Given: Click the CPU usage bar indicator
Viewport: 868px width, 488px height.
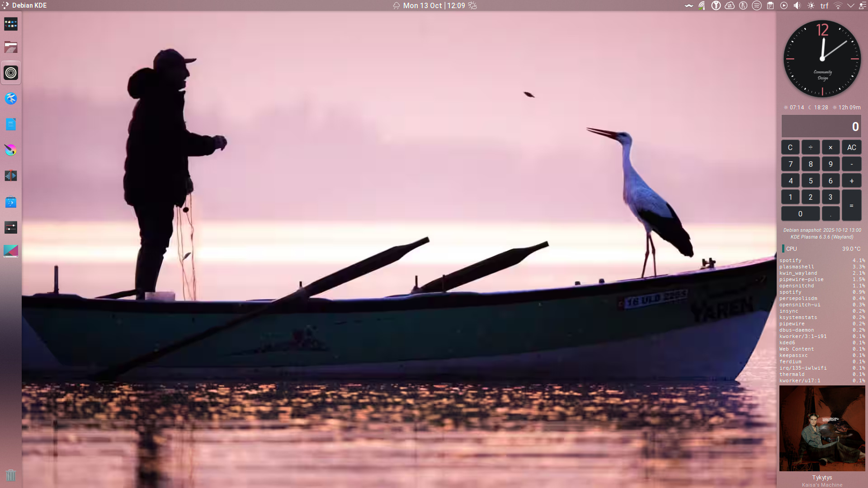Looking at the screenshot, I should [783, 249].
